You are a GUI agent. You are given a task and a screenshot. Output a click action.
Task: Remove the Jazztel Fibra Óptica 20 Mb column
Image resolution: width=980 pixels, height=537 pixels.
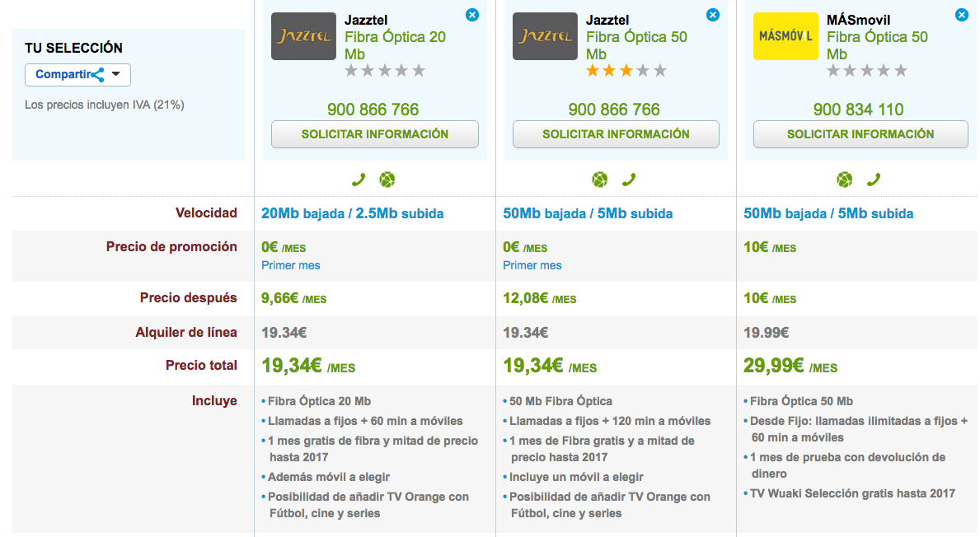pyautogui.click(x=471, y=15)
